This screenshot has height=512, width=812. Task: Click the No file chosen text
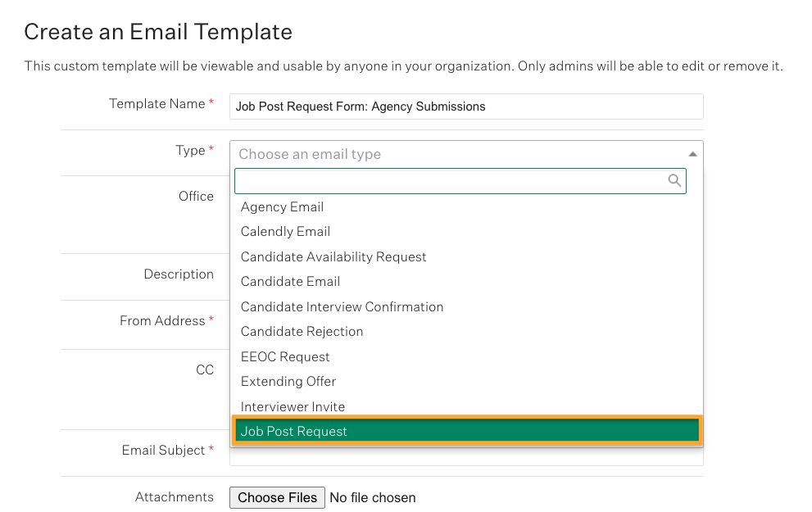[373, 497]
